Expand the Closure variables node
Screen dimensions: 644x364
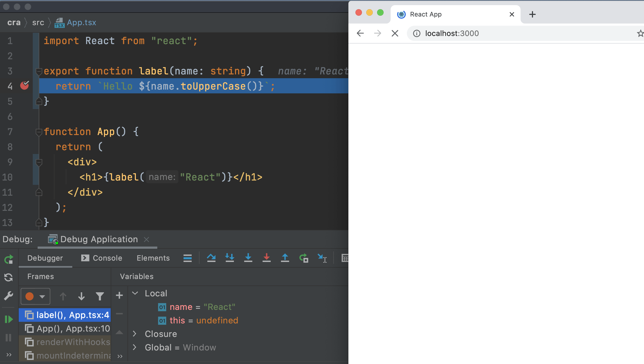[135, 334]
